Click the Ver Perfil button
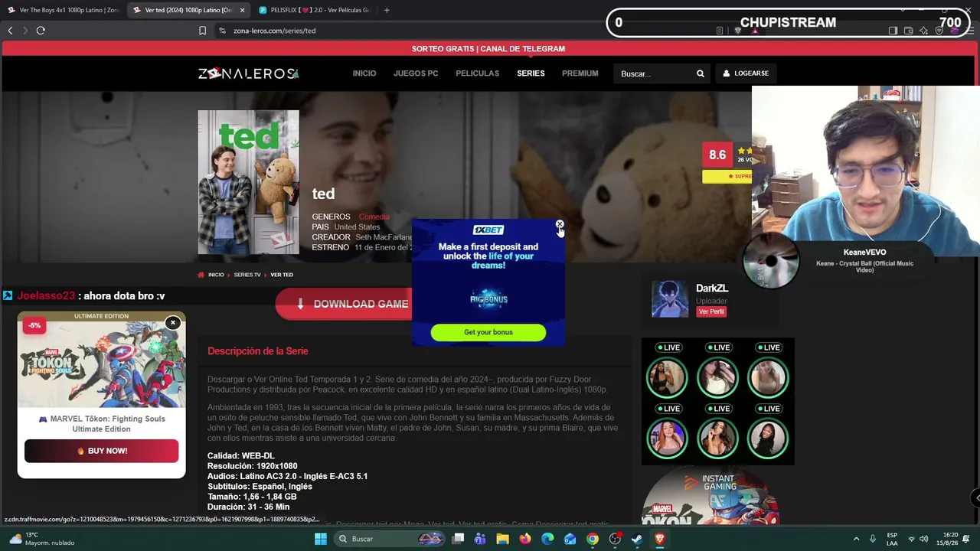Image resolution: width=980 pixels, height=551 pixels. click(x=711, y=311)
